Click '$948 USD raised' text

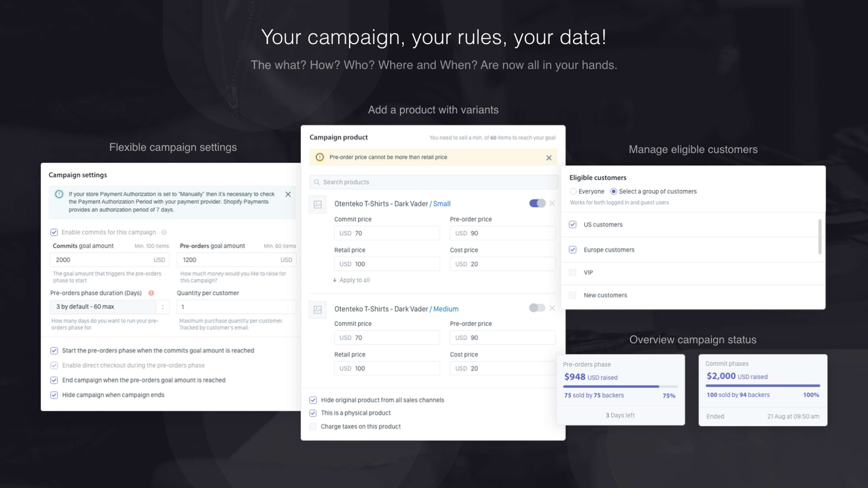[x=591, y=377]
